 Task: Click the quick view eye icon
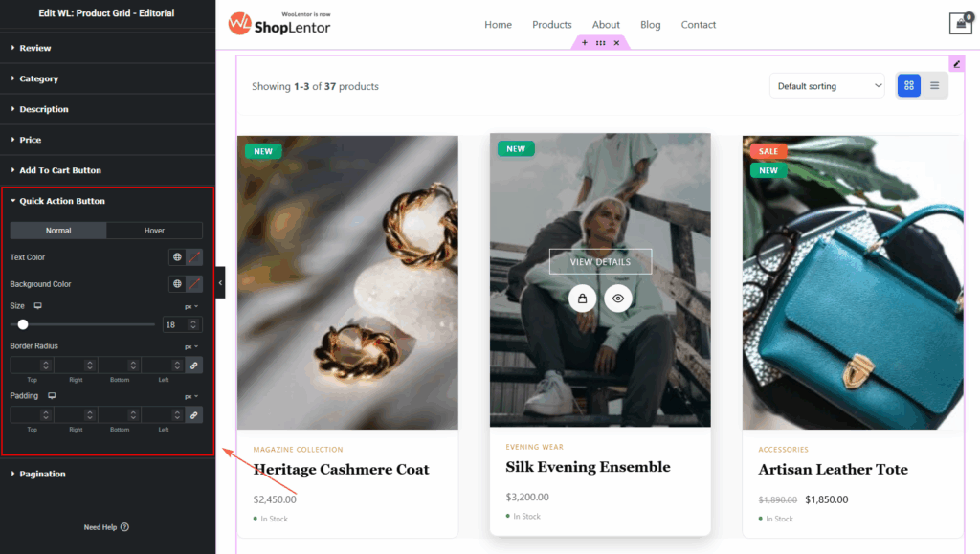[617, 299]
